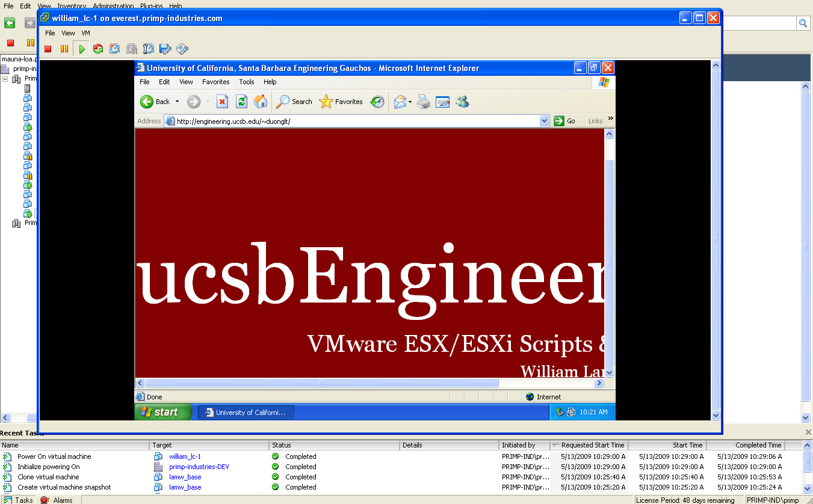Click Completed Time column header
Screen dimensions: 813x504
746,445
